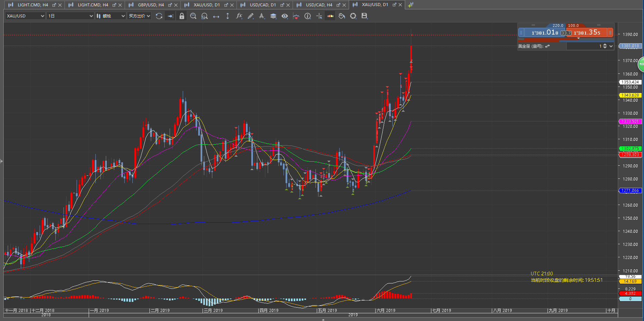The width and height of the screenshot is (644, 321).
Task: Click the zoom in magnifier icon
Action: pos(193,16)
